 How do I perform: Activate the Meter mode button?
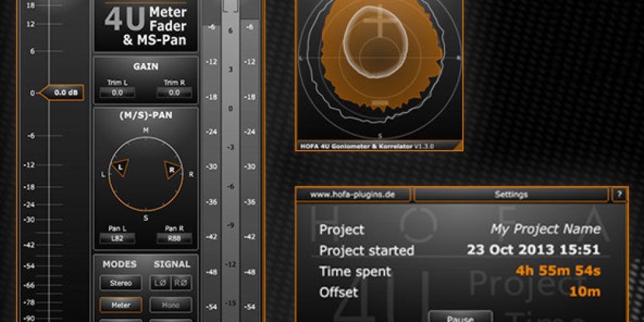pyautogui.click(x=120, y=305)
